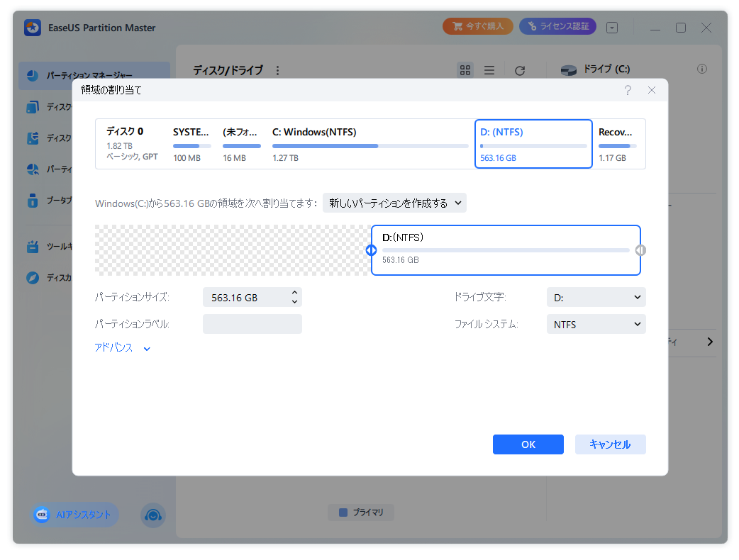The height and width of the screenshot is (560, 739).
Task: Switch to grid view of disks
Action: pyautogui.click(x=465, y=70)
